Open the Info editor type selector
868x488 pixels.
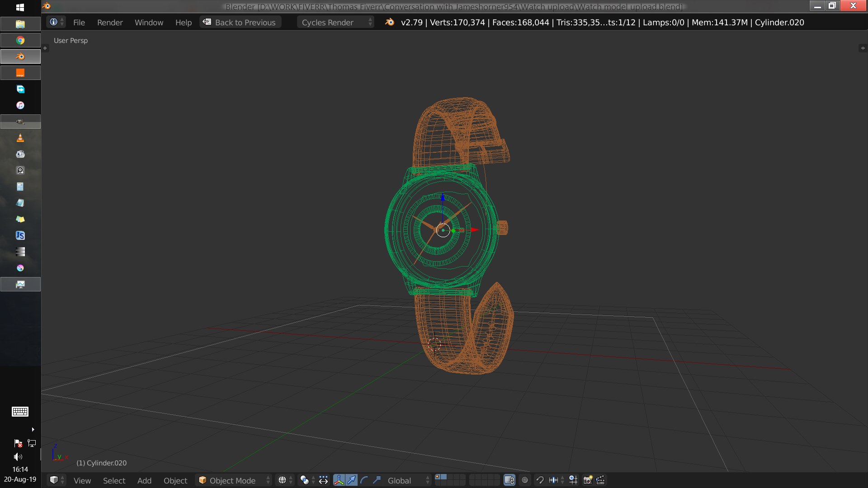click(57, 22)
